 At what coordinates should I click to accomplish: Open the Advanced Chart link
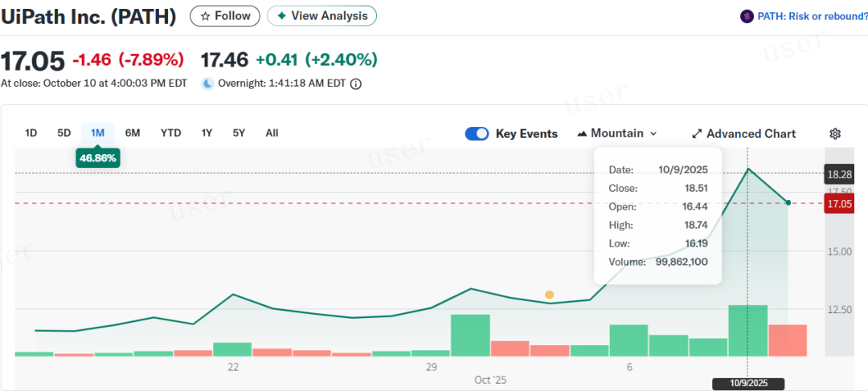click(x=751, y=134)
